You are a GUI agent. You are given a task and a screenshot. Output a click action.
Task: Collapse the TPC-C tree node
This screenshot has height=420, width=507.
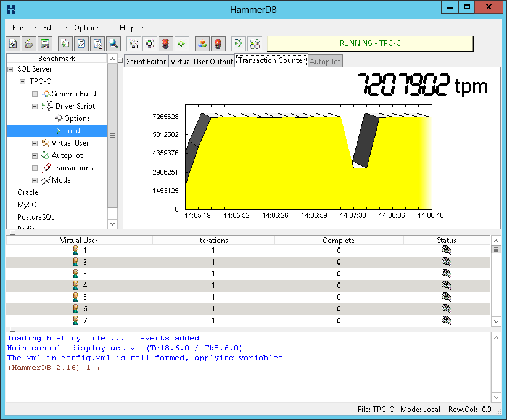point(22,81)
